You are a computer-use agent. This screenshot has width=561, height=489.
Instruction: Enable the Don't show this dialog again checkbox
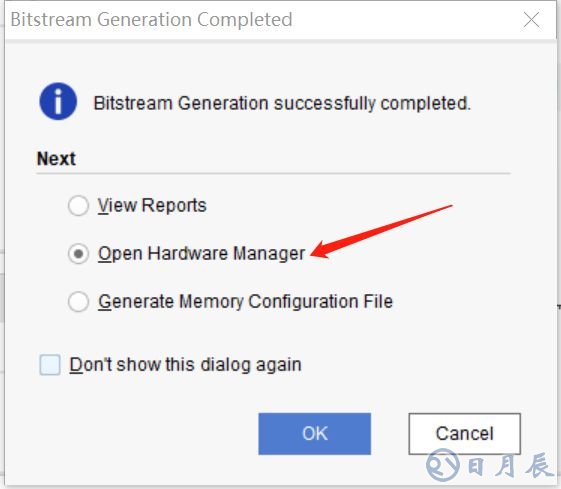pyautogui.click(x=50, y=365)
